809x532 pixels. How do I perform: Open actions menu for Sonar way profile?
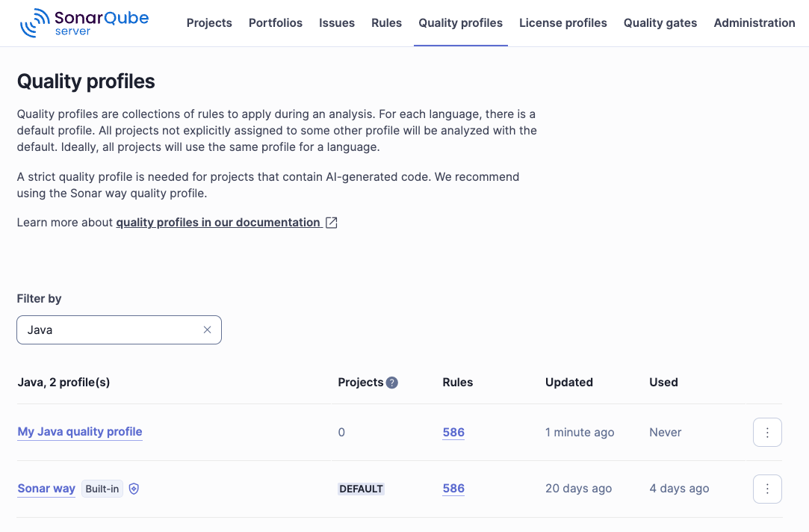(767, 488)
